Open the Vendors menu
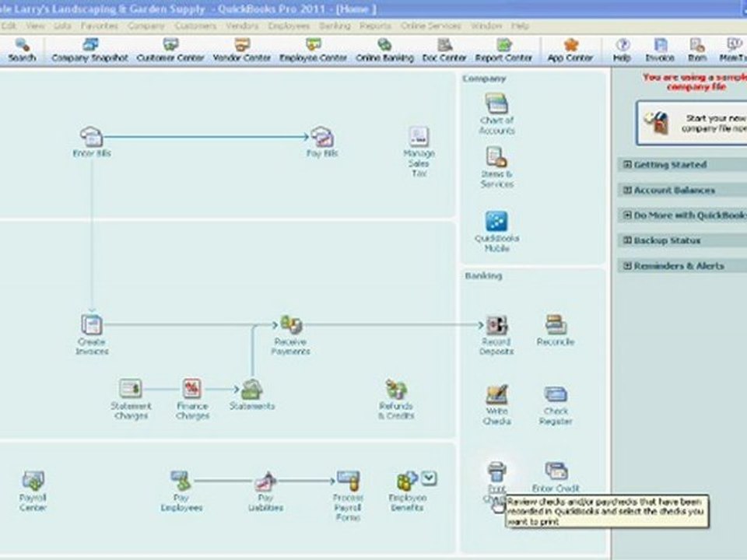Image resolution: width=747 pixels, height=560 pixels. 242,26
